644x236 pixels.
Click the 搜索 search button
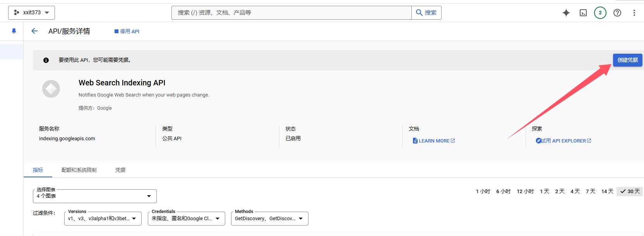click(426, 13)
